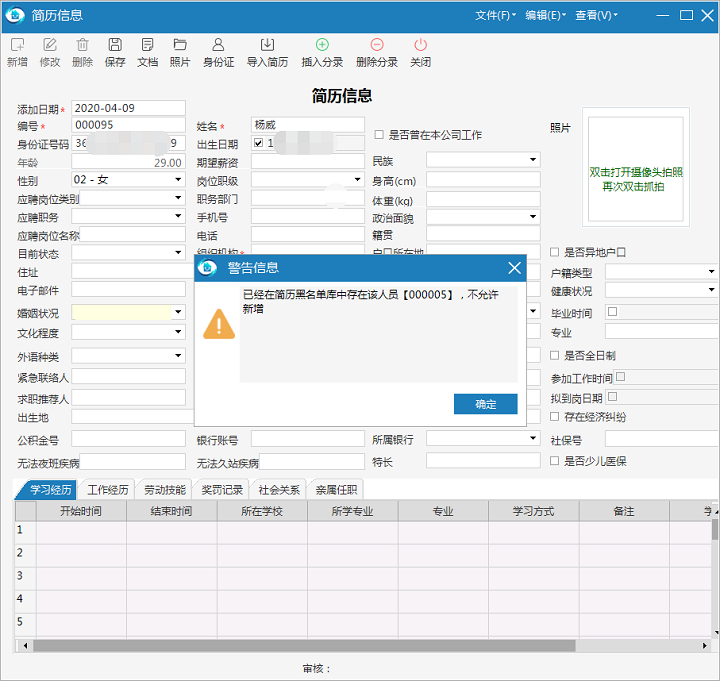720x681 pixels.
Task: Click the 导入简历 import resume icon
Action: tap(267, 45)
